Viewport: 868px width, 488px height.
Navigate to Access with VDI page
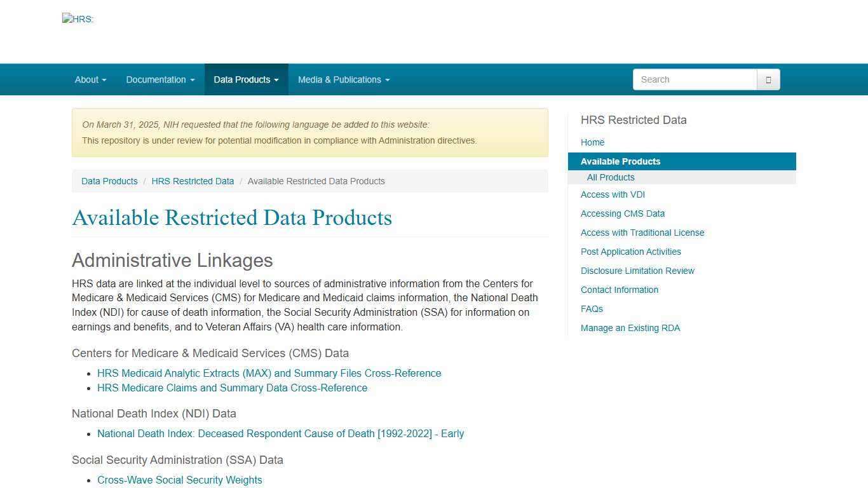(613, 194)
